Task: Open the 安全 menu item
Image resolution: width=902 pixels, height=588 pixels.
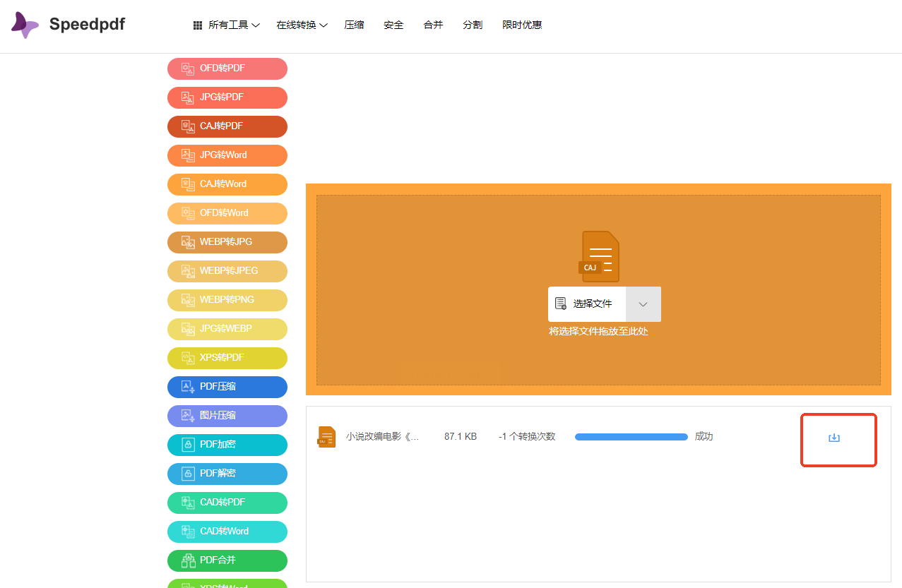Action: (393, 25)
